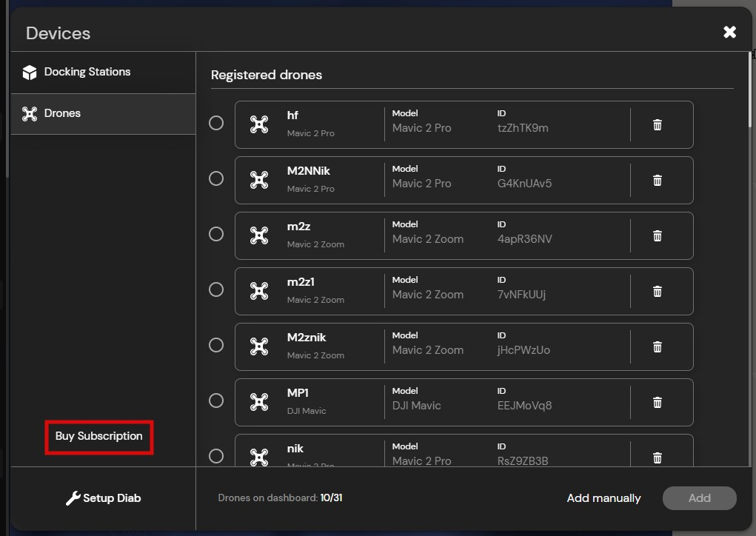Click the Buy Subscription button
This screenshot has width=756, height=536.
(99, 436)
